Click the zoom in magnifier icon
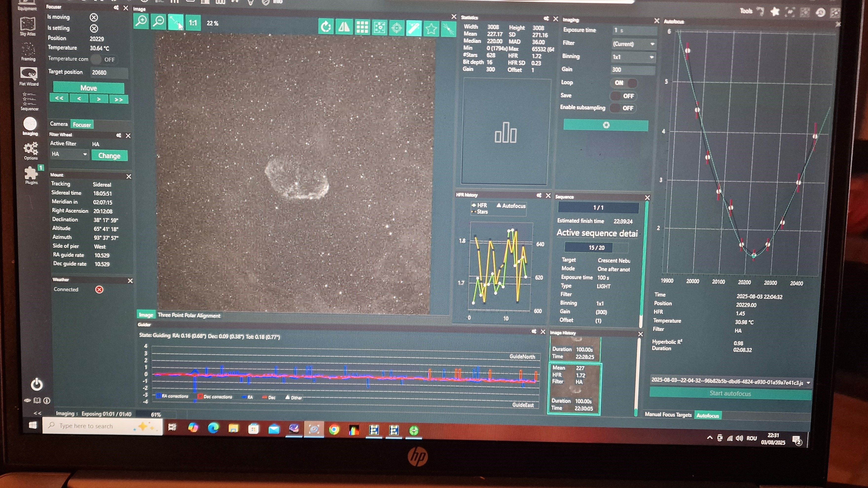This screenshot has width=868, height=488. click(x=141, y=22)
